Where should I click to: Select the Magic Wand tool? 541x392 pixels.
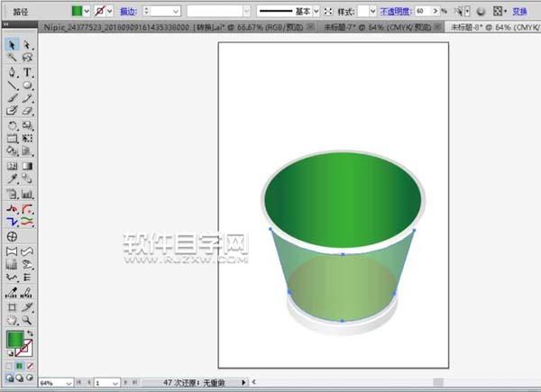pyautogui.click(x=12, y=58)
